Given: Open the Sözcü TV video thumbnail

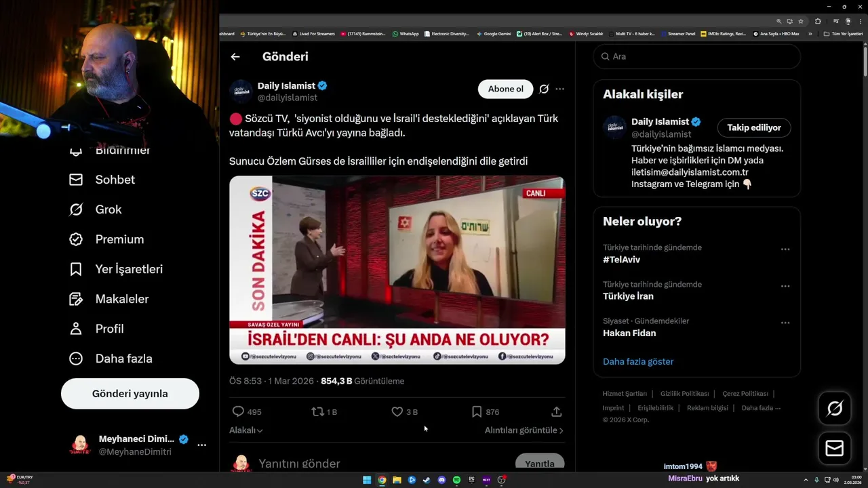Looking at the screenshot, I should click(x=397, y=270).
